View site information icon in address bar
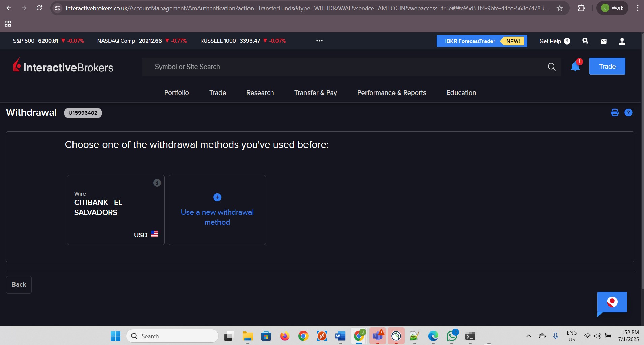644x345 pixels. pyautogui.click(x=58, y=8)
